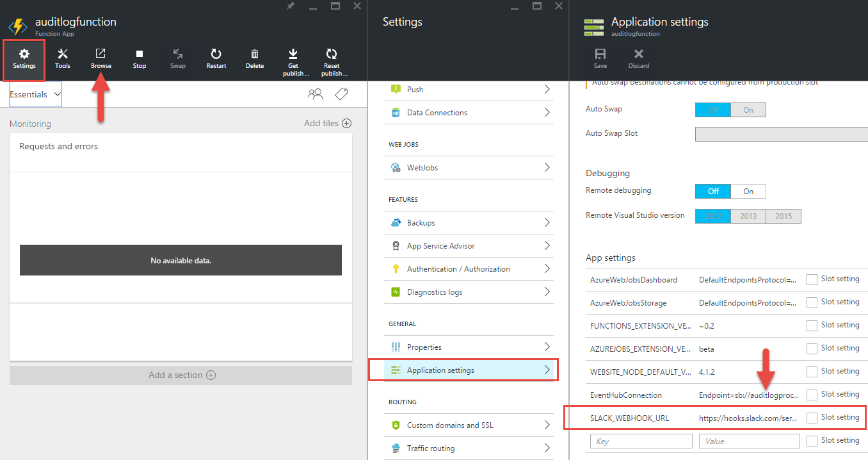The image size is (868, 460).
Task: Click the Diagnostics logs icon
Action: pyautogui.click(x=396, y=292)
